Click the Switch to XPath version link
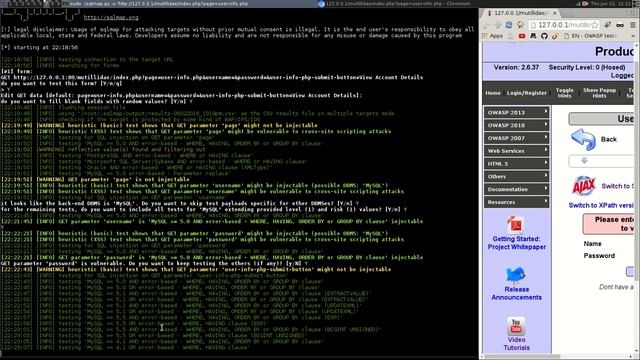 tap(601, 205)
